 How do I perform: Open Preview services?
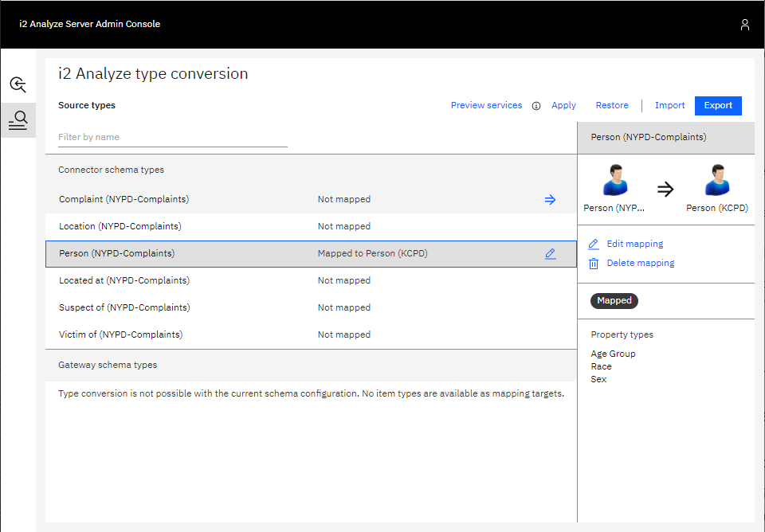point(486,106)
